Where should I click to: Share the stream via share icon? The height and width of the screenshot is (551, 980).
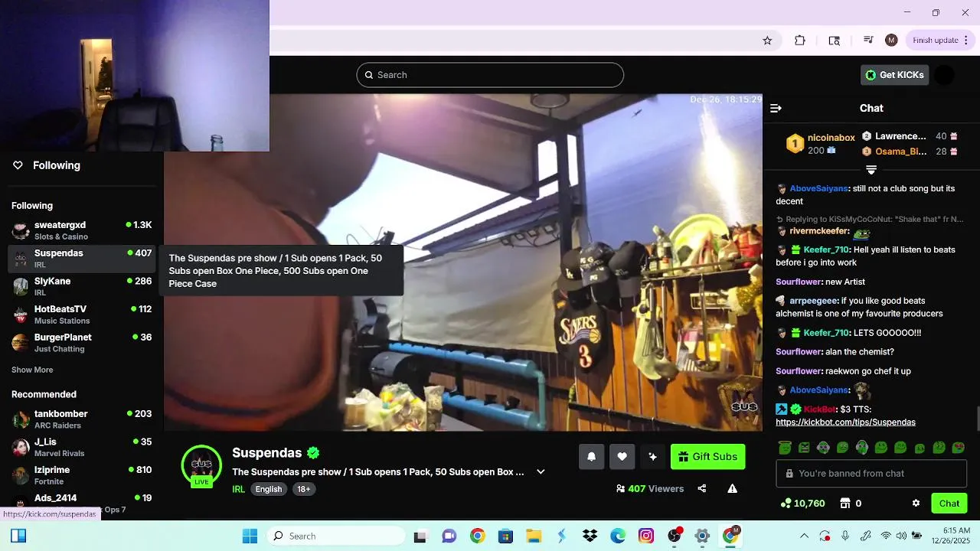pyautogui.click(x=701, y=488)
